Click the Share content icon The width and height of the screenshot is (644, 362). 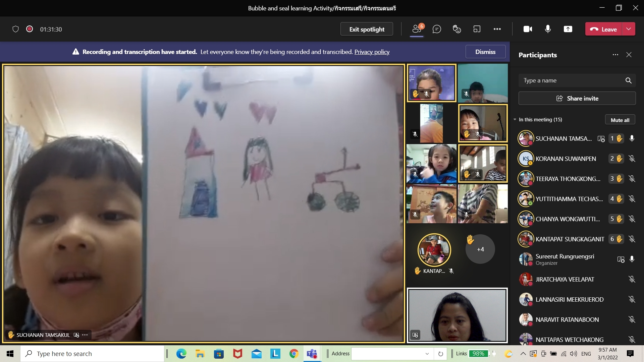[x=568, y=29]
